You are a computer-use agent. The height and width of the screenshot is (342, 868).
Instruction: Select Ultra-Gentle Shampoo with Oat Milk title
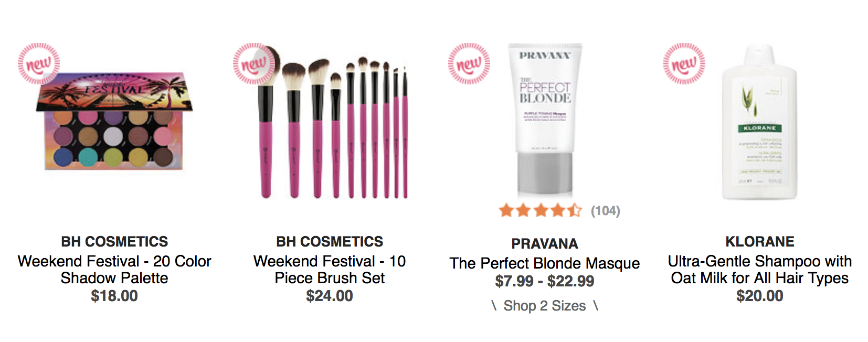pos(760,270)
